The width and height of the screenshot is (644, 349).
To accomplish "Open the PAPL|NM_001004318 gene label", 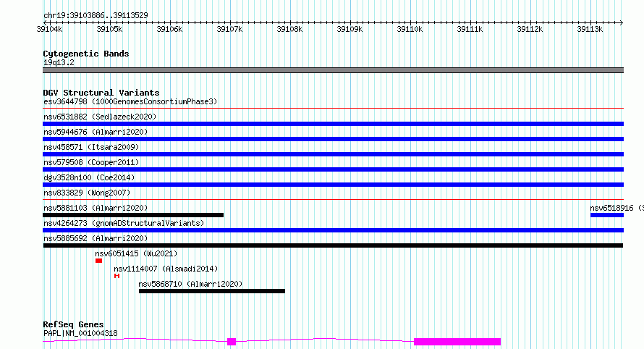I will pyautogui.click(x=80, y=333).
